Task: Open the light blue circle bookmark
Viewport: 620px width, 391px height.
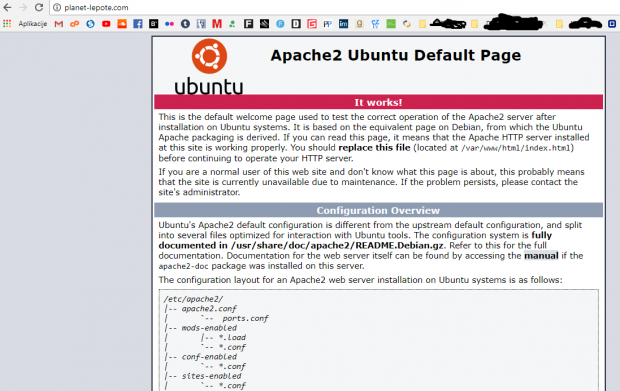Action: click(280, 24)
